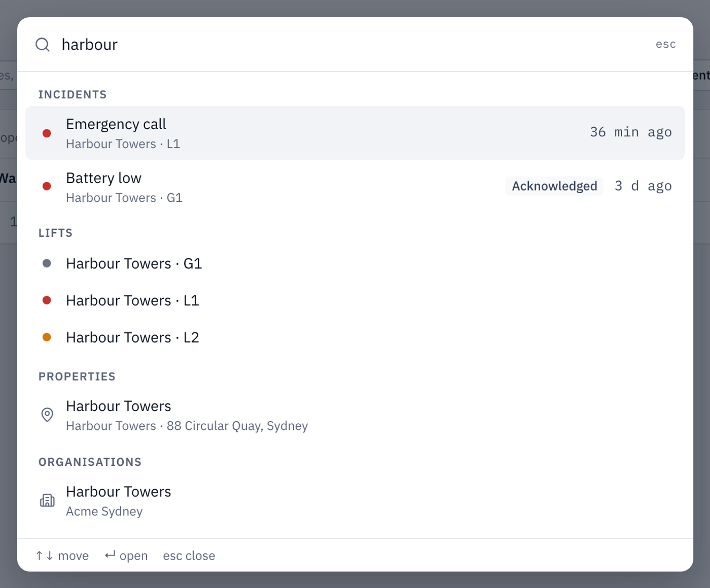Click red status dot of Battery low
Viewport: 710px width, 588px height.
[47, 186]
